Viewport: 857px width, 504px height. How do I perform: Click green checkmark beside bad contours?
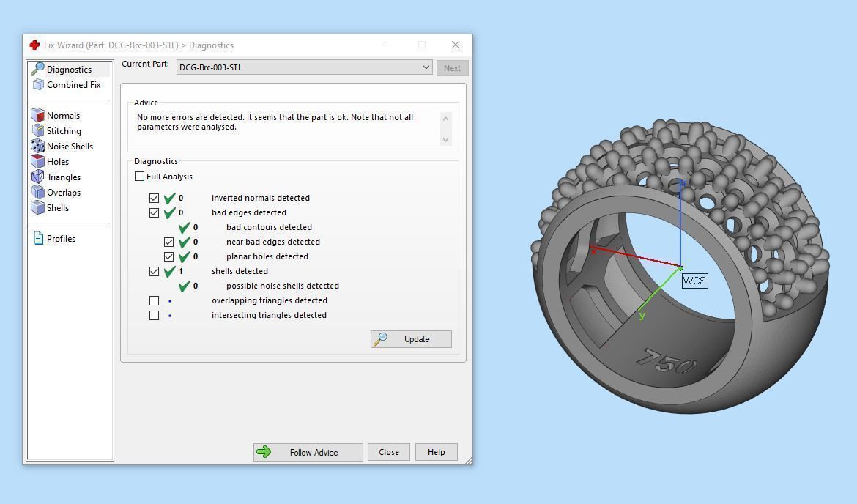pos(184,227)
